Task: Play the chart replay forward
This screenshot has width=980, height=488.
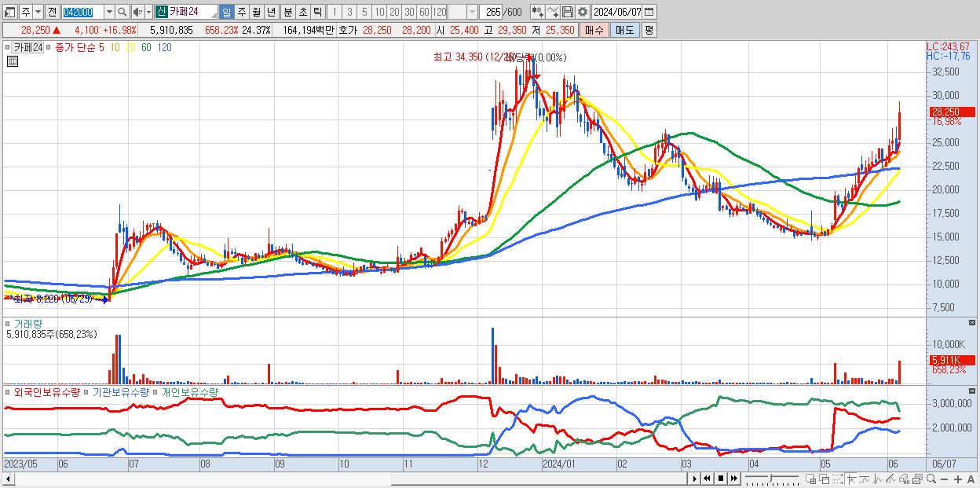Action: coord(694,479)
